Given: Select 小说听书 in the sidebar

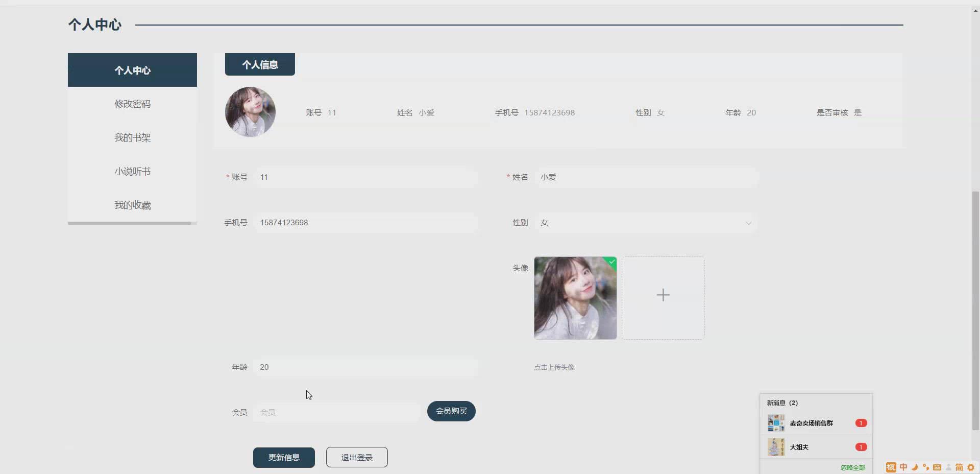Looking at the screenshot, I should point(132,171).
